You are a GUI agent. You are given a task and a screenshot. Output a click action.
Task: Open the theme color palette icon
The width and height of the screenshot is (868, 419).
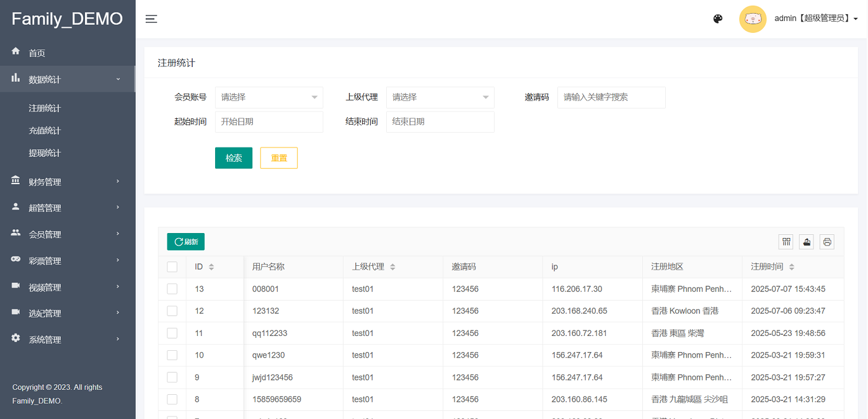[x=718, y=19]
